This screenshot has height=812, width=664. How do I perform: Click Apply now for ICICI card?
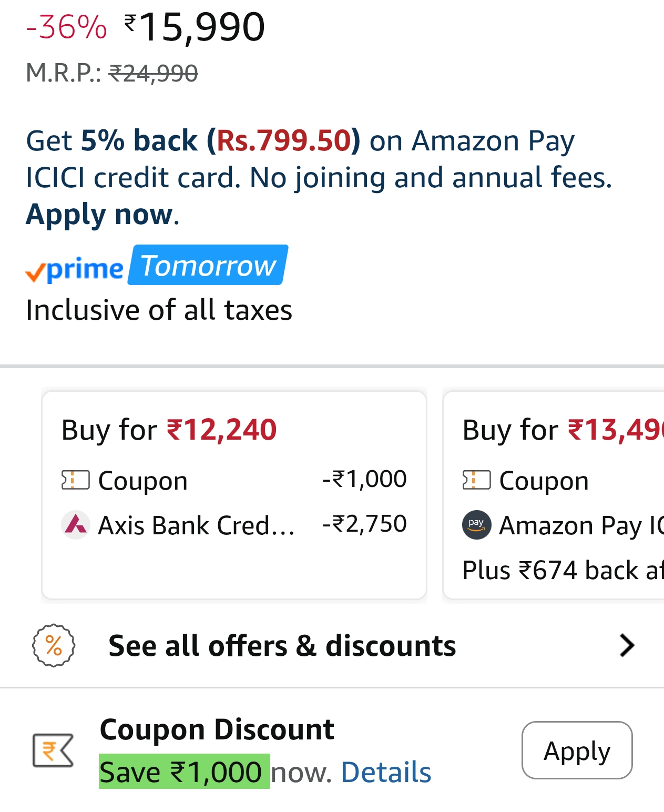tap(99, 215)
